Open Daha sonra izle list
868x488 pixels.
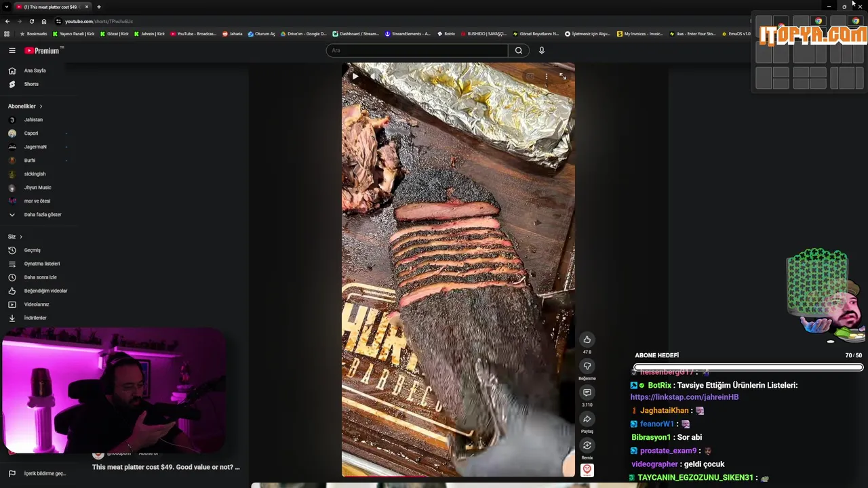coord(40,277)
